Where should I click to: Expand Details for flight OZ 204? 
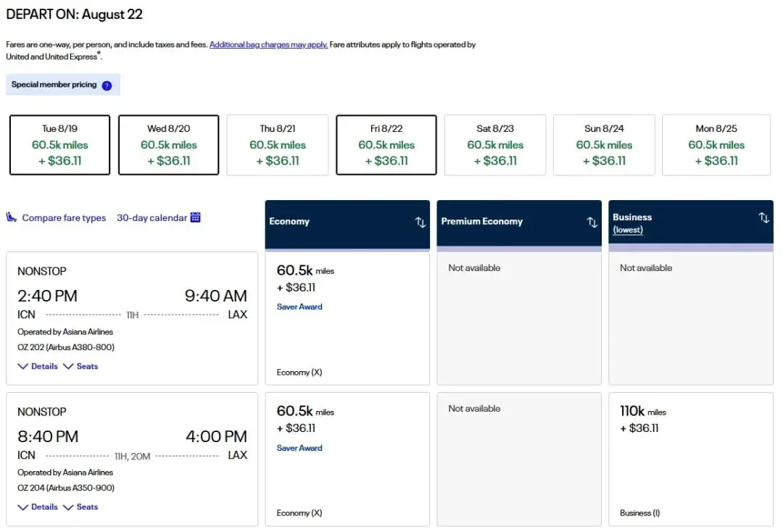(38, 507)
